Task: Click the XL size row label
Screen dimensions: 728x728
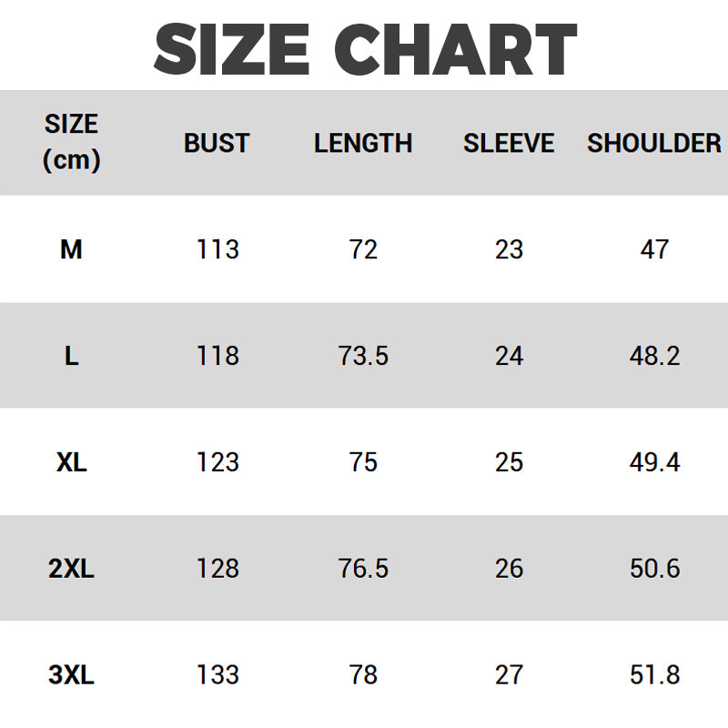Action: (71, 462)
